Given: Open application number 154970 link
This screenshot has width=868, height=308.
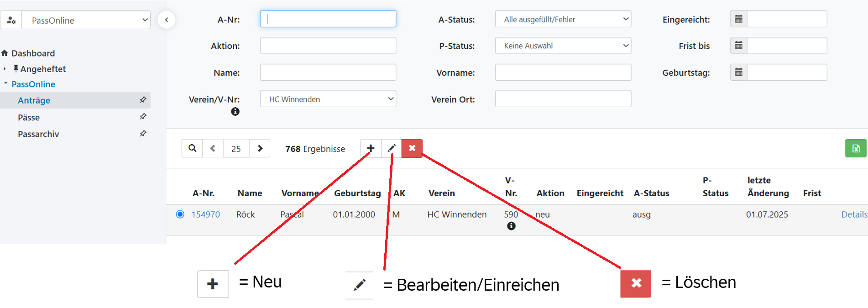Looking at the screenshot, I should pos(205,214).
